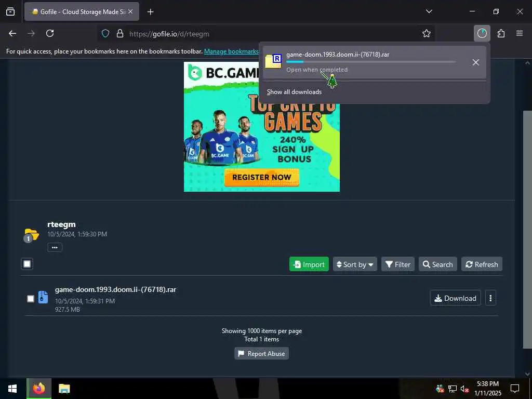Viewport: 532px width, 399px height.
Task: Click the rteegm folder icon
Action: click(31, 235)
